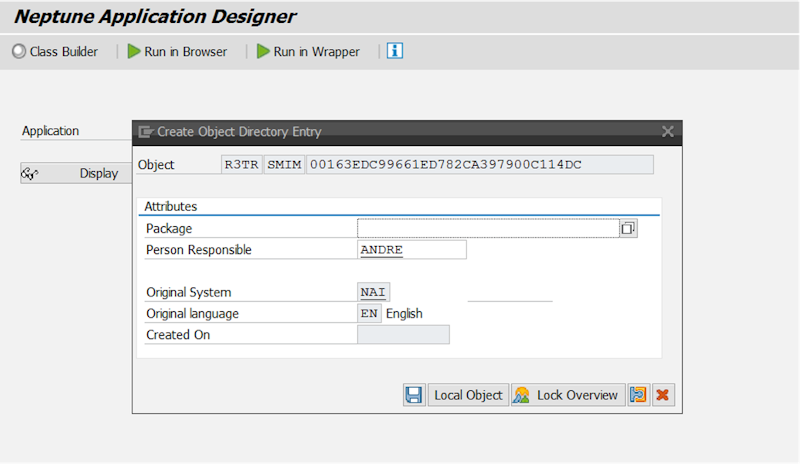Click the Created On field
The width and height of the screenshot is (800, 464).
(403, 335)
